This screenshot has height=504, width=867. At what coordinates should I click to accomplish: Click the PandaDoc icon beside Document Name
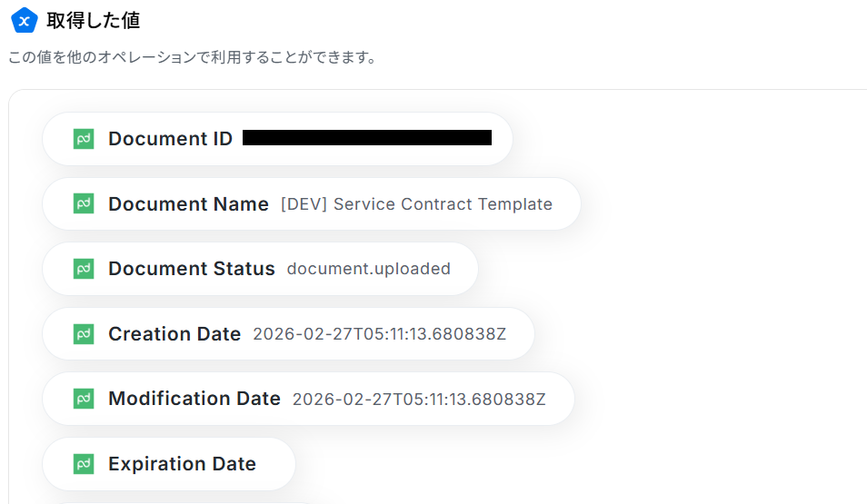84,204
